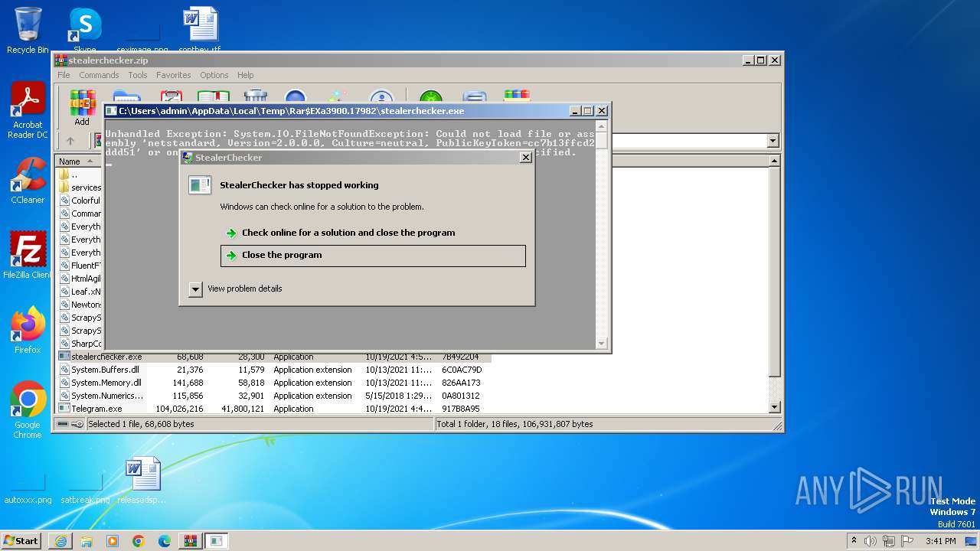
Task: Choose Close the program option
Action: (x=373, y=256)
